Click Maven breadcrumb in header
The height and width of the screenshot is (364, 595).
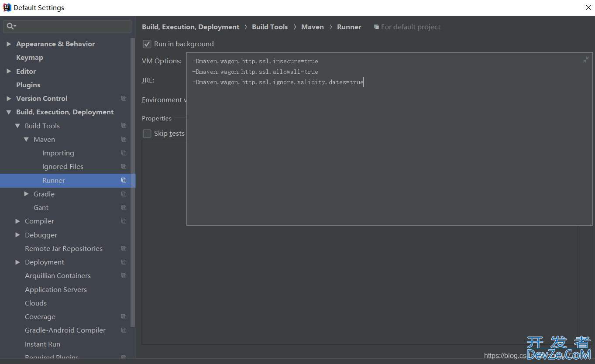[313, 27]
